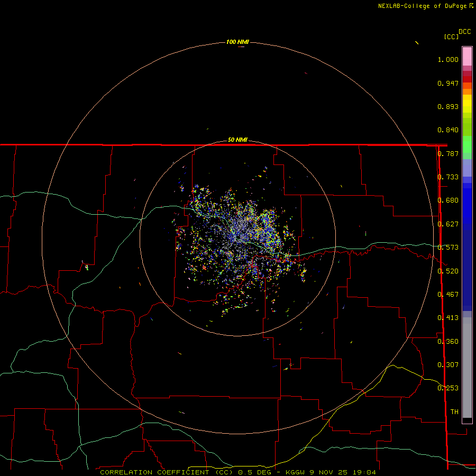
Task: Click the KGGW station identifier
Action: tap(296, 472)
